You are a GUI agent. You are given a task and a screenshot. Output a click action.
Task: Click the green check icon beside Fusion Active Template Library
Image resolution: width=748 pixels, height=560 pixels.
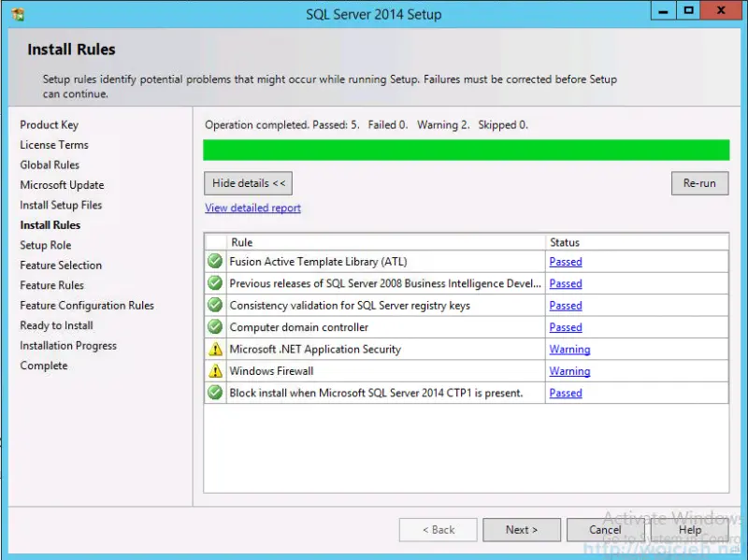pyautogui.click(x=214, y=261)
